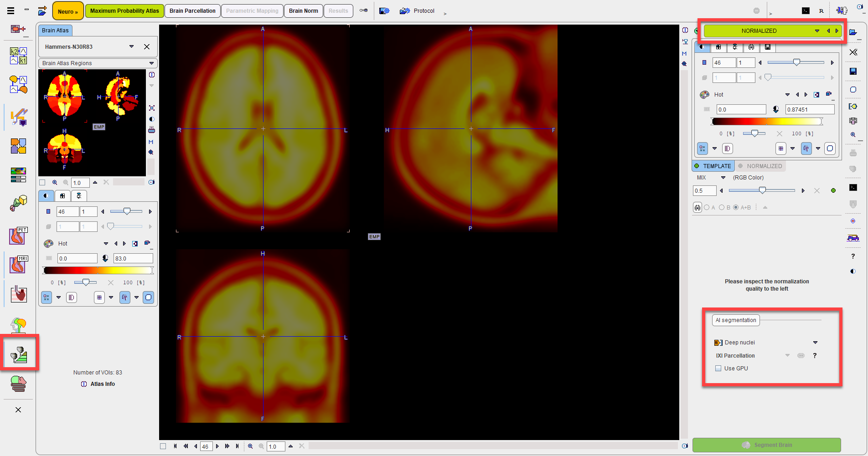
Task: Toggle checkbox below atlas preview
Action: [42, 183]
